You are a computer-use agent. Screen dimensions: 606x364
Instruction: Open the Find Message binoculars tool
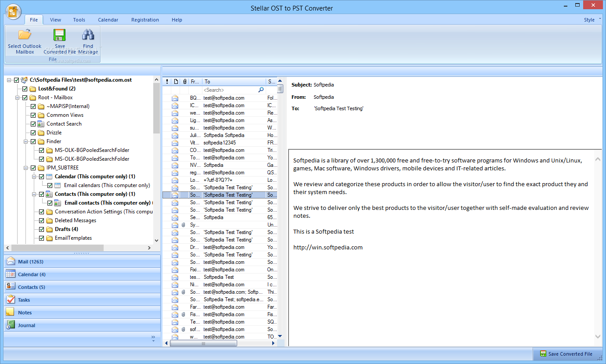click(88, 41)
